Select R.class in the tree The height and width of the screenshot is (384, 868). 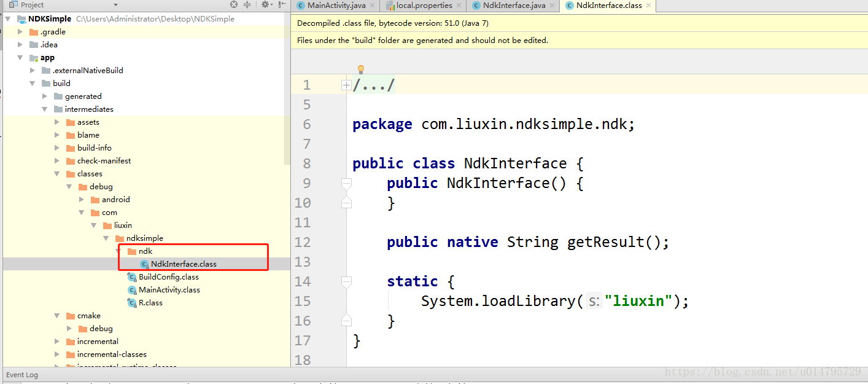click(151, 303)
